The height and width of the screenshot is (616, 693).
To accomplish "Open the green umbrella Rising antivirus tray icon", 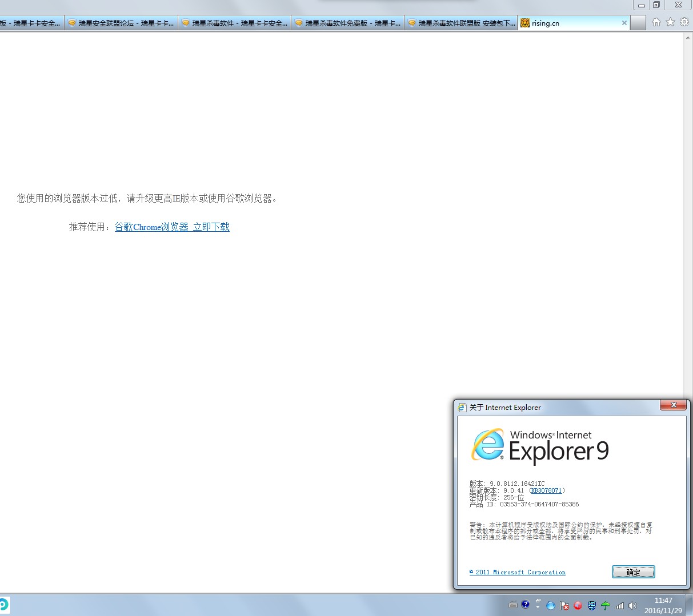I will tap(605, 606).
